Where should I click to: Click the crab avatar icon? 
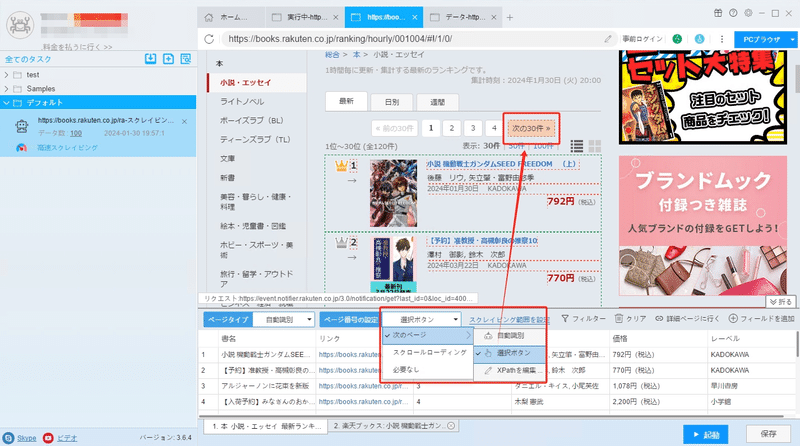[x=20, y=24]
